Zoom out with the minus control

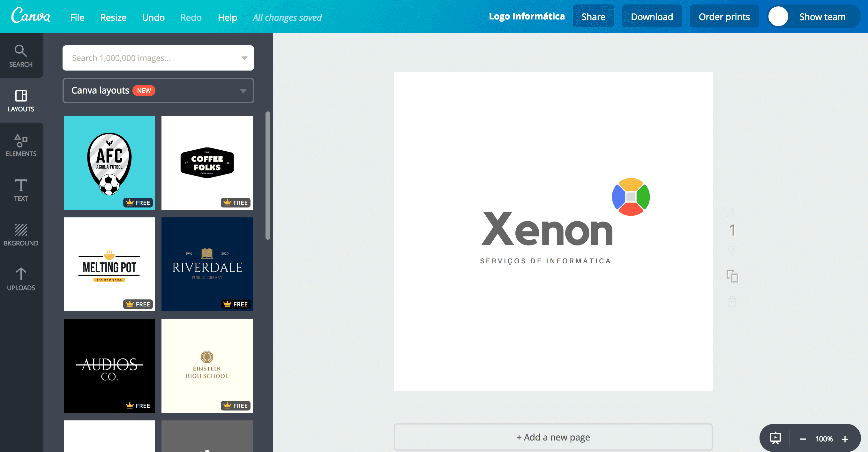point(802,439)
